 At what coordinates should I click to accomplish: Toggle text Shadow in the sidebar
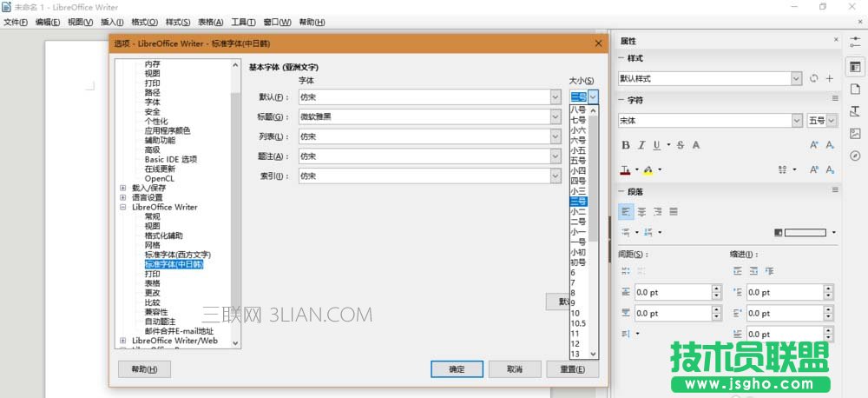coord(696,145)
